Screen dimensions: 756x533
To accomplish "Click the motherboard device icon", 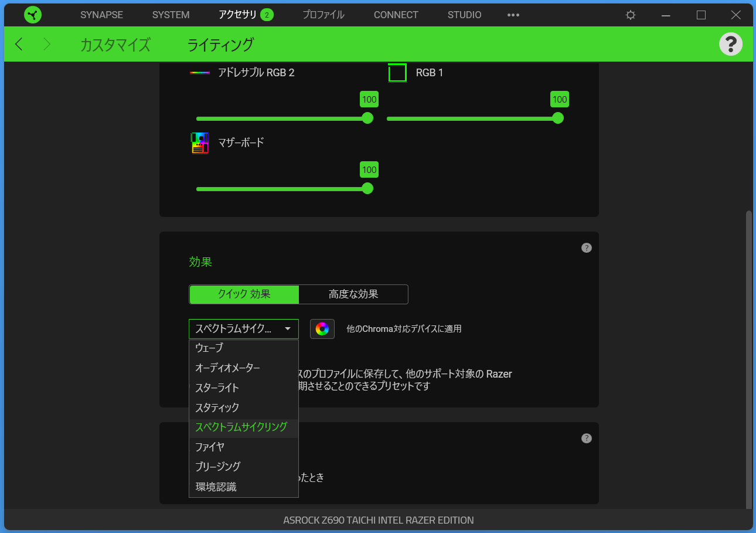I will pos(200,143).
